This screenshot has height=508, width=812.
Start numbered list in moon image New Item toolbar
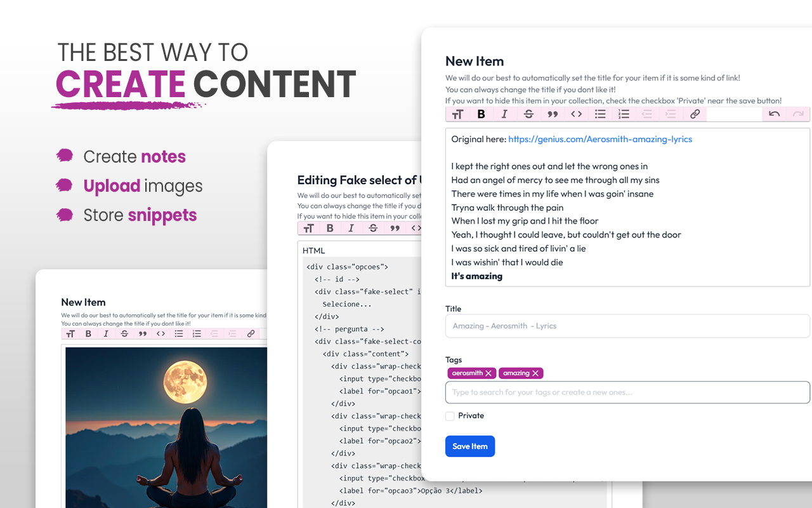[197, 333]
